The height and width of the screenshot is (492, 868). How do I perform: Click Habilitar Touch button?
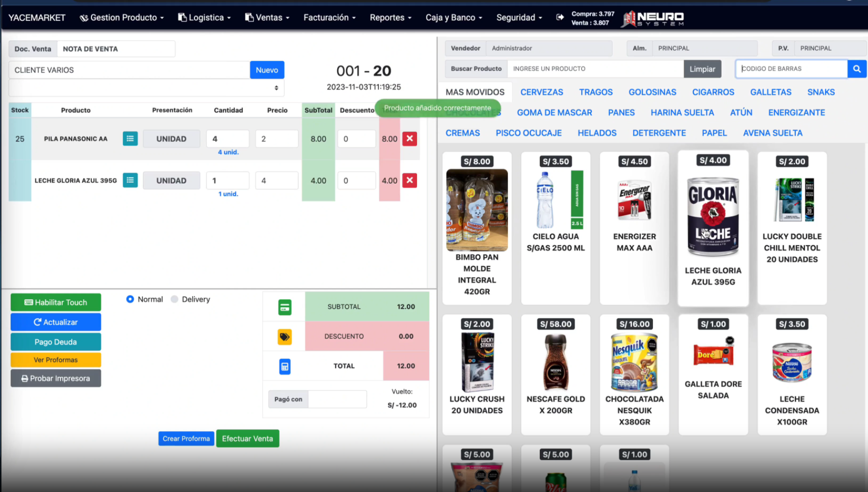click(56, 302)
